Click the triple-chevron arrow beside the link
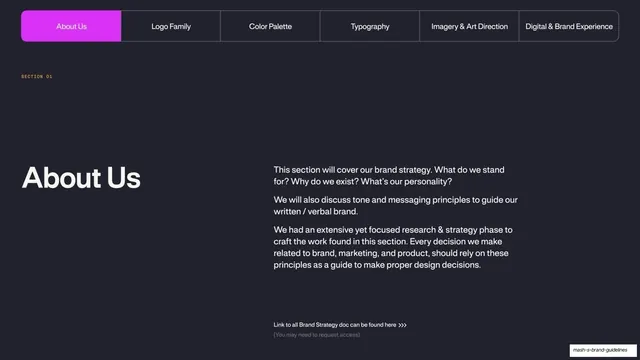 tap(402, 325)
